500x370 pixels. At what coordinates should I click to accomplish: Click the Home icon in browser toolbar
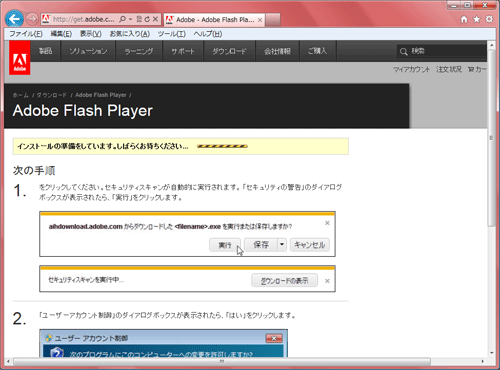tap(464, 19)
